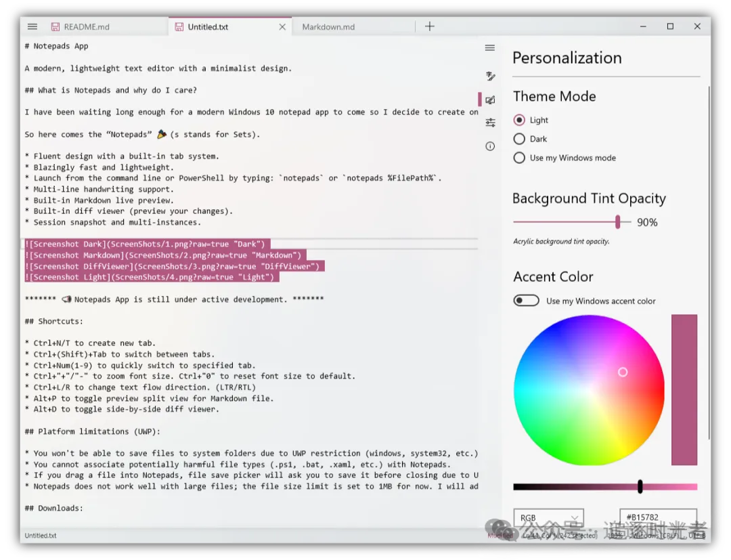
Task: Click the "![Screenshot Dark]" selected line
Action: pyautogui.click(x=148, y=244)
